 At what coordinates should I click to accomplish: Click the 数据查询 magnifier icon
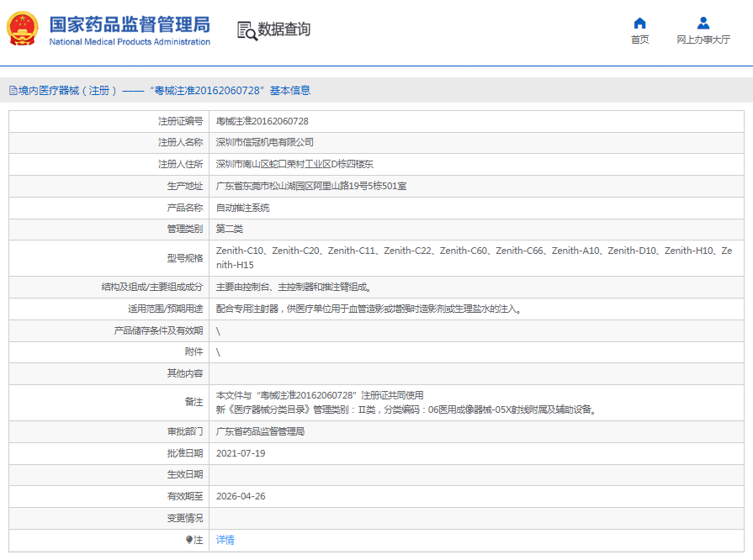click(247, 30)
